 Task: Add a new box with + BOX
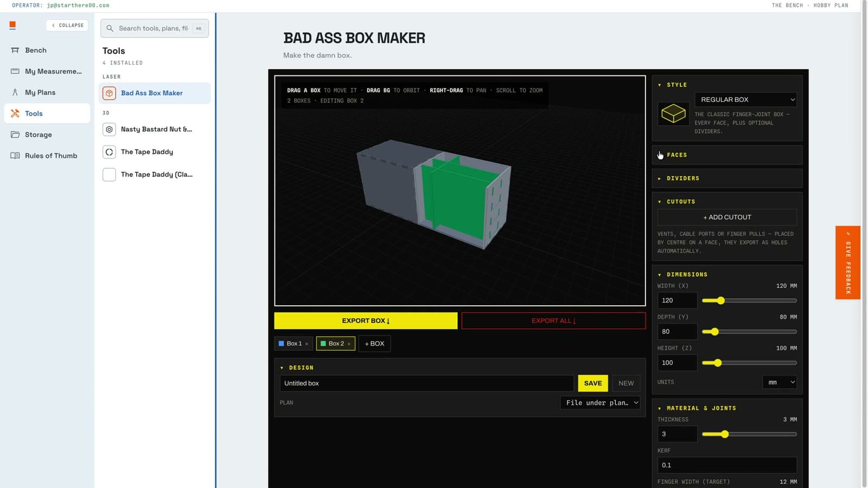(x=374, y=344)
